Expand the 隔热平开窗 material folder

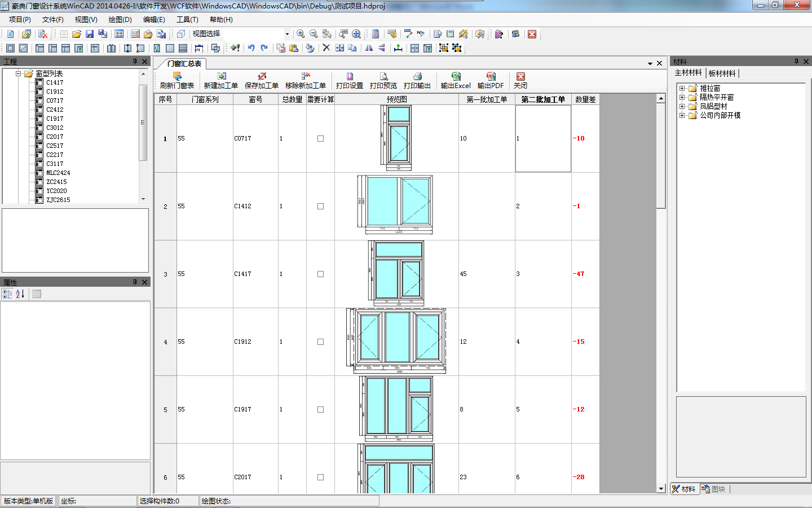(682, 97)
